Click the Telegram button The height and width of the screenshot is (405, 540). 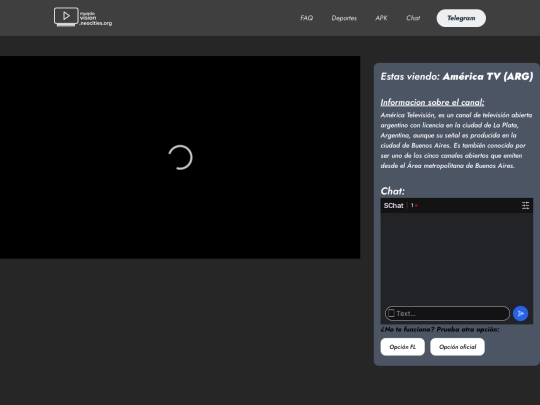pos(461,18)
